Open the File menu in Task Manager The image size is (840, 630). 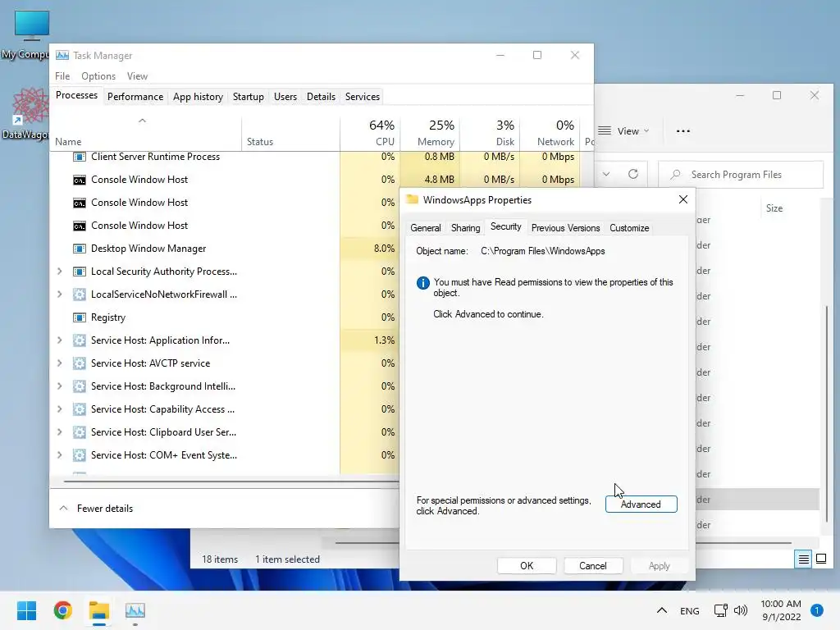(x=62, y=76)
